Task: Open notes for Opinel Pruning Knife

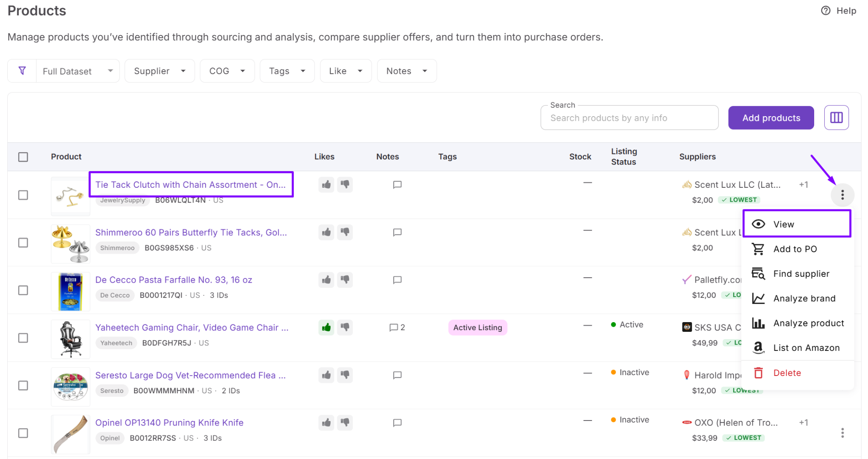Action: 397,423
